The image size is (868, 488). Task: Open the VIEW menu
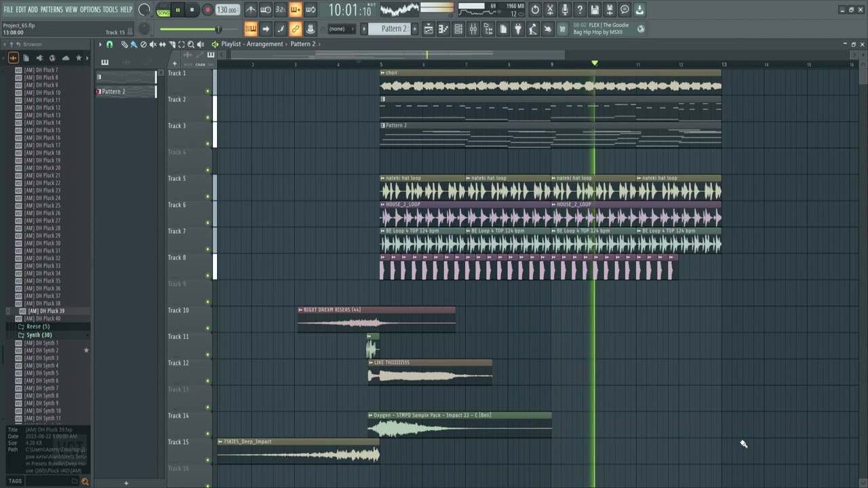coord(71,9)
